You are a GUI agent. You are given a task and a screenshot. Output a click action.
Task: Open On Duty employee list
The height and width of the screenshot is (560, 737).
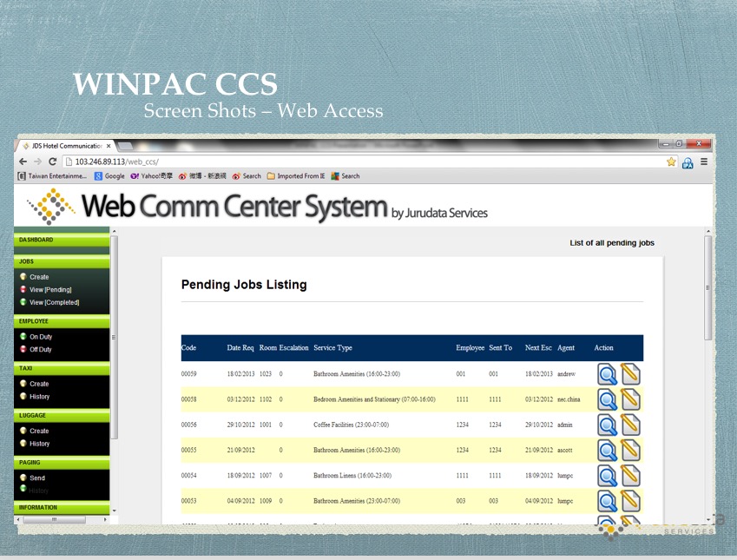tap(41, 337)
